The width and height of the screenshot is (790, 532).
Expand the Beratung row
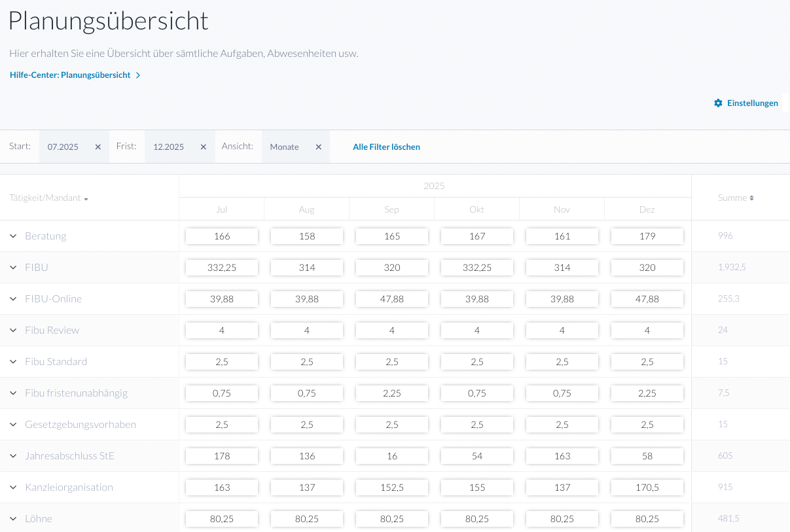pyautogui.click(x=13, y=236)
